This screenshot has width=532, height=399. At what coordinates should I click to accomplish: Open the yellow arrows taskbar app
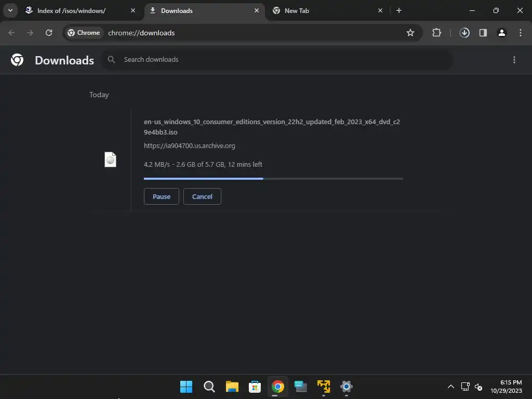point(323,387)
